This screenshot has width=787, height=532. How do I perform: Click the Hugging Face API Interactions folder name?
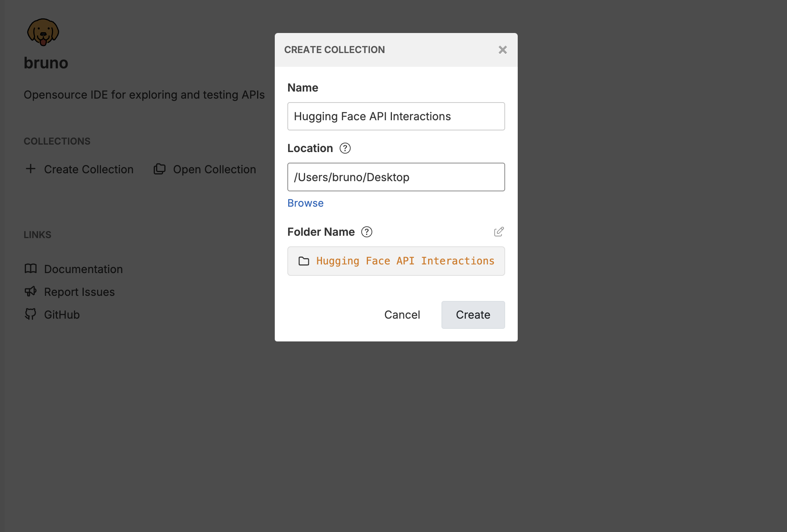(405, 261)
